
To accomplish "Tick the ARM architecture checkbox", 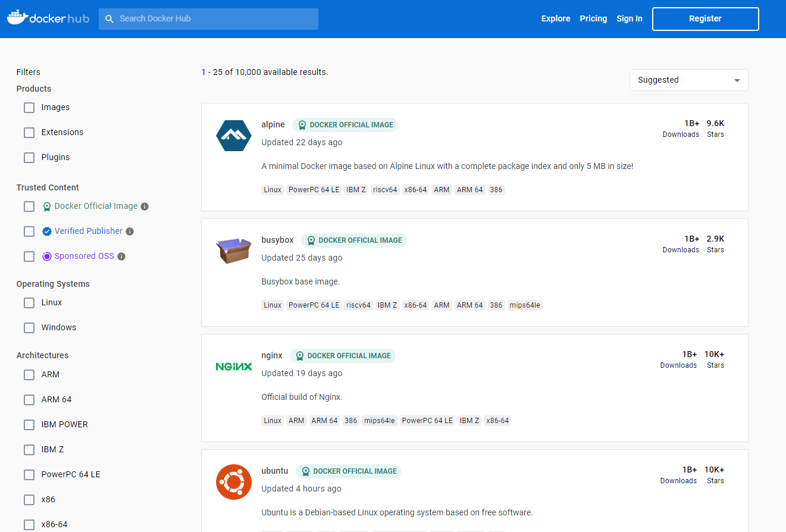I will coord(29,375).
